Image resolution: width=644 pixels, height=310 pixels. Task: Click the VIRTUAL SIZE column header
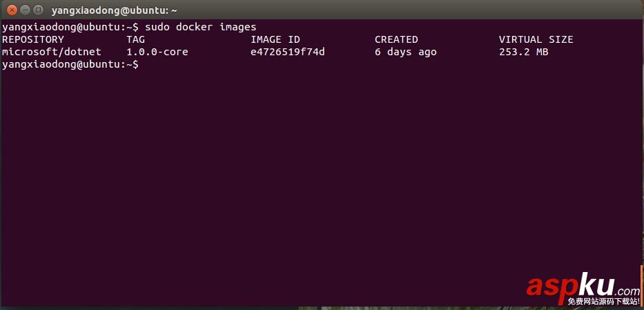click(x=536, y=39)
